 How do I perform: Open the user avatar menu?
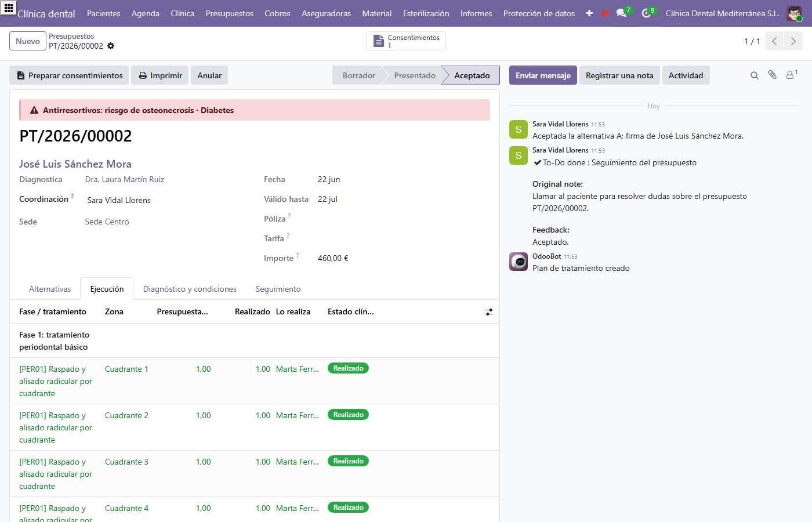tap(794, 13)
